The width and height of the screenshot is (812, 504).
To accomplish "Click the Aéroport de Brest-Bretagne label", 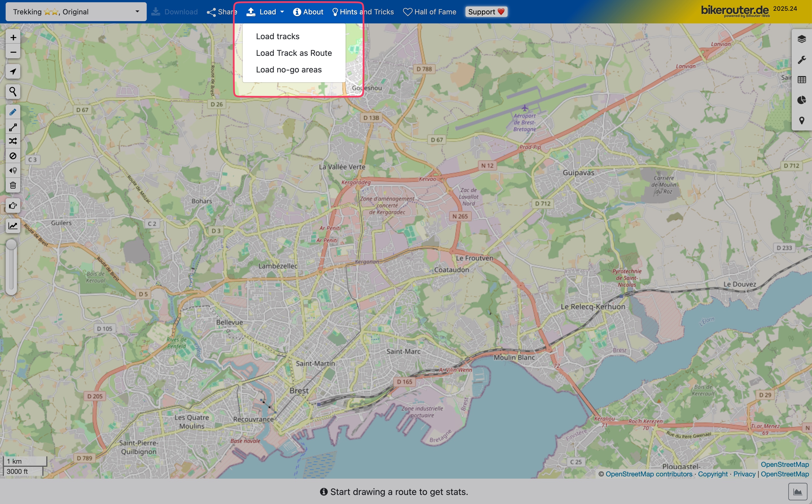I will (524, 122).
